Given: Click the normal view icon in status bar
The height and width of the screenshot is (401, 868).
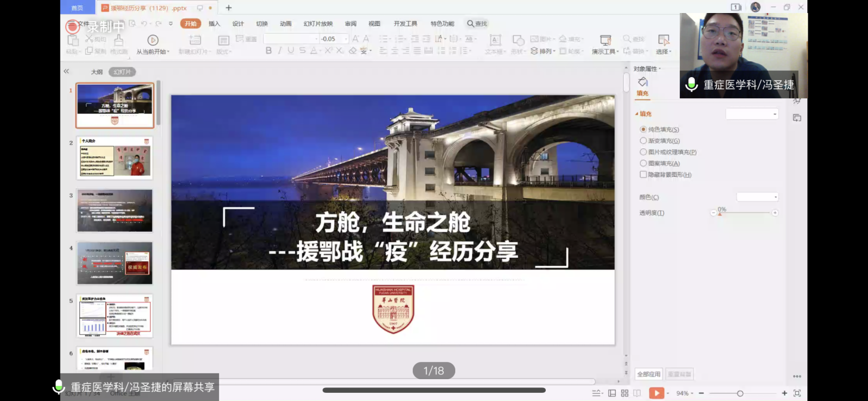Looking at the screenshot, I should (612, 393).
